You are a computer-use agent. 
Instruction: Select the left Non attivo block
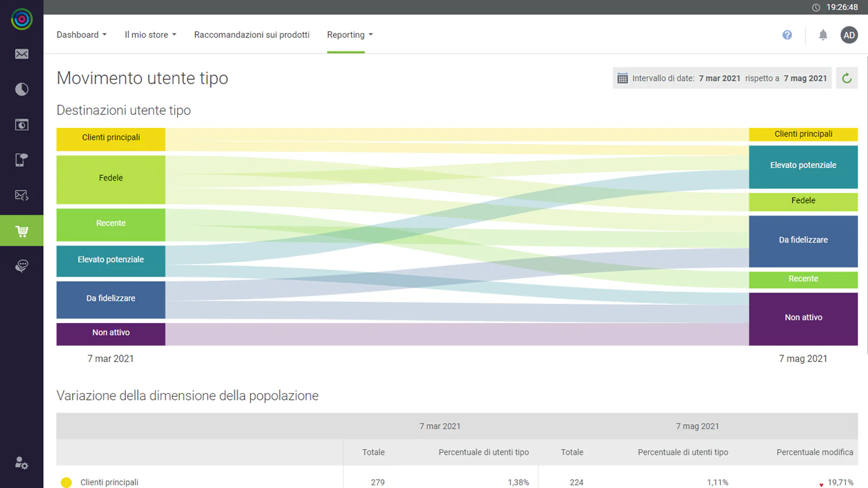point(111,334)
